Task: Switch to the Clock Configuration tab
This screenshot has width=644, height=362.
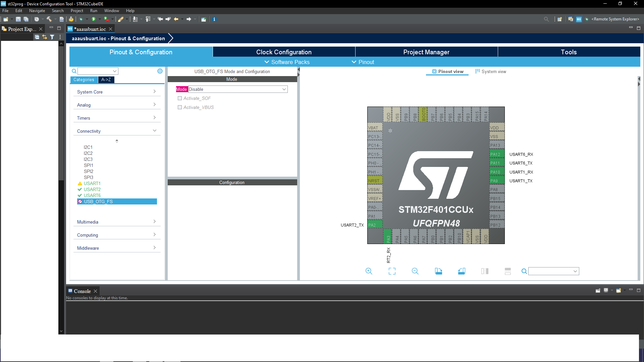Action: click(284, 52)
